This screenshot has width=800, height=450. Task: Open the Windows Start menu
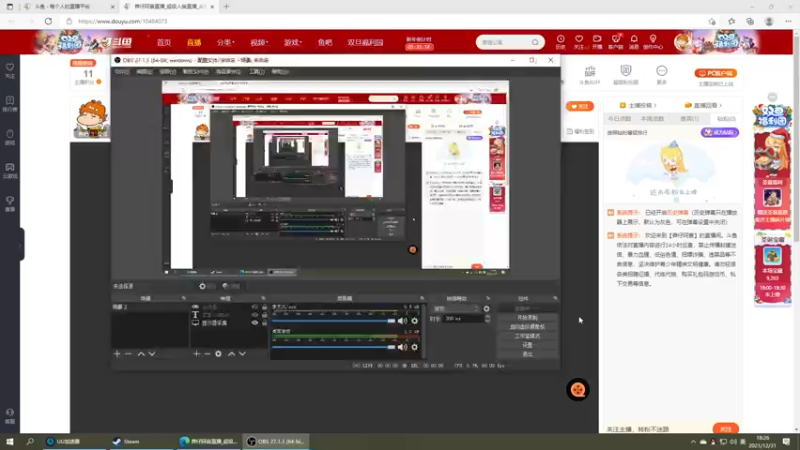10,441
